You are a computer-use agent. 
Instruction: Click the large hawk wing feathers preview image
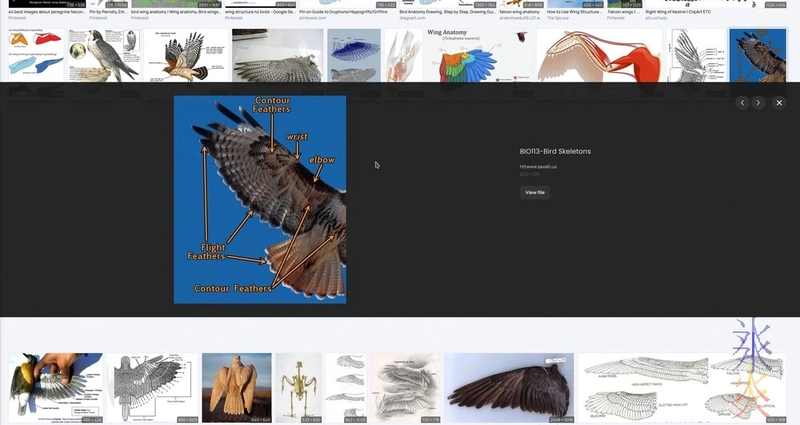pyautogui.click(x=260, y=199)
